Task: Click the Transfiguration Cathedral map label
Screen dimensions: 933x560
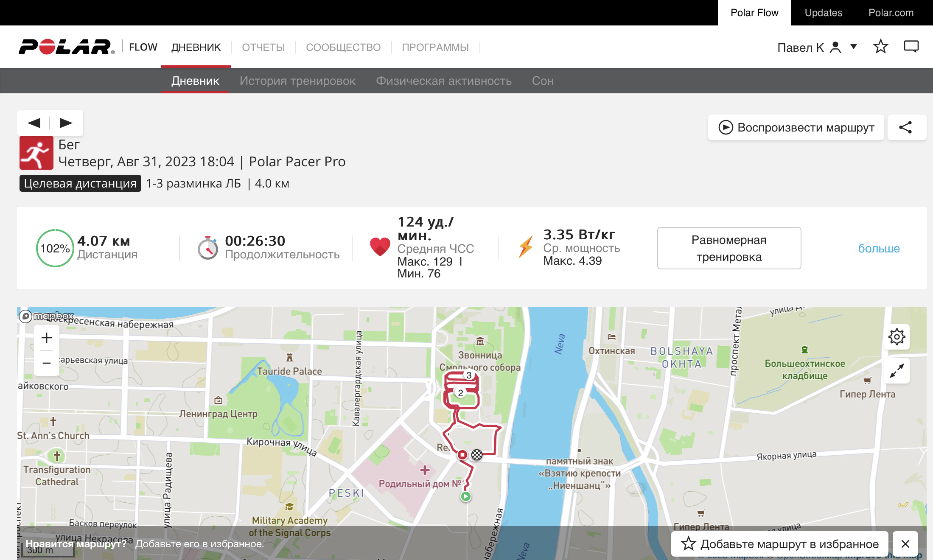Action: pos(57,476)
